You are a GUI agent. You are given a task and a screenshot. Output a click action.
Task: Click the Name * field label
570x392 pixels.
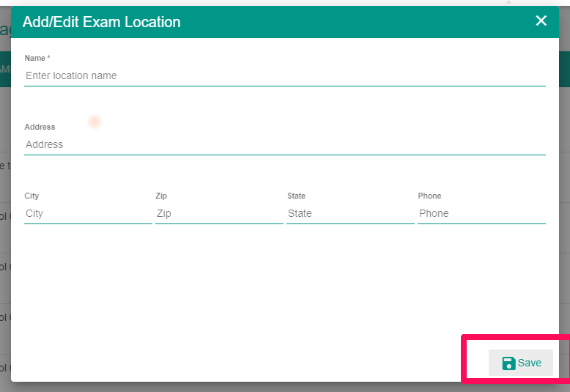click(x=37, y=58)
